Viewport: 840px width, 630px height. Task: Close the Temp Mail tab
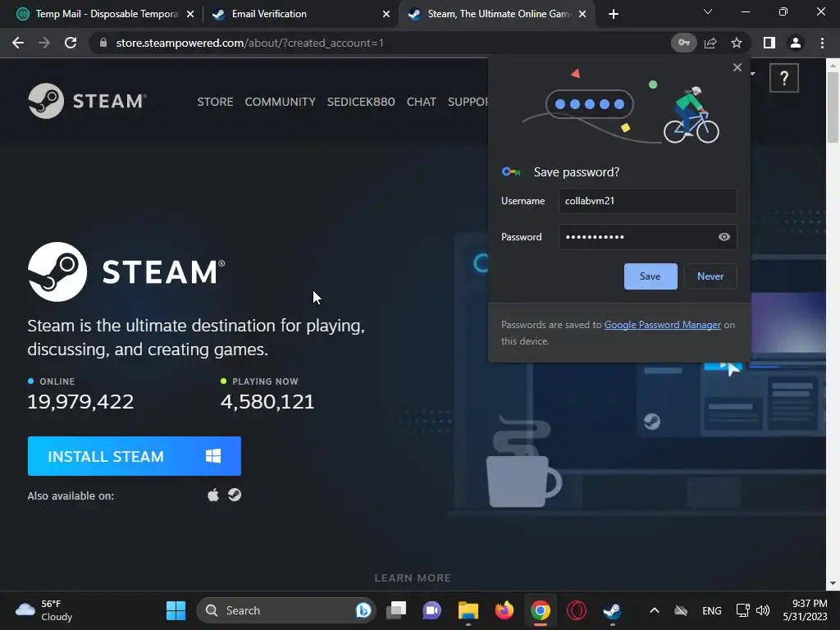click(190, 14)
